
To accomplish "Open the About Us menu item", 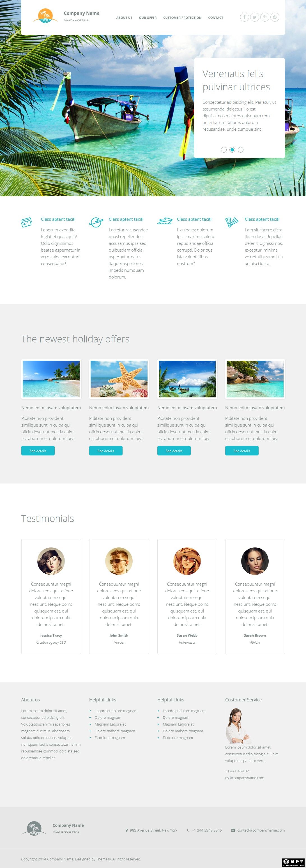I will pos(124,17).
